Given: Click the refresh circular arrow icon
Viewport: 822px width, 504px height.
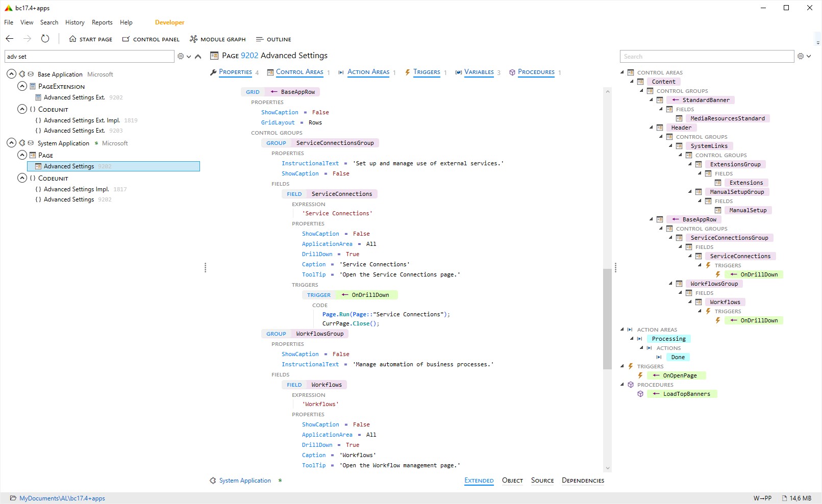Looking at the screenshot, I should (45, 39).
